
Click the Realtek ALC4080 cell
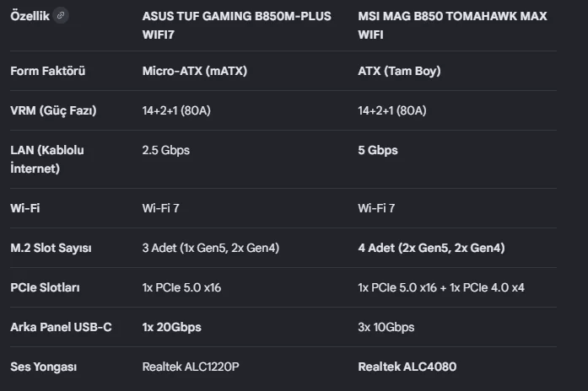click(407, 367)
